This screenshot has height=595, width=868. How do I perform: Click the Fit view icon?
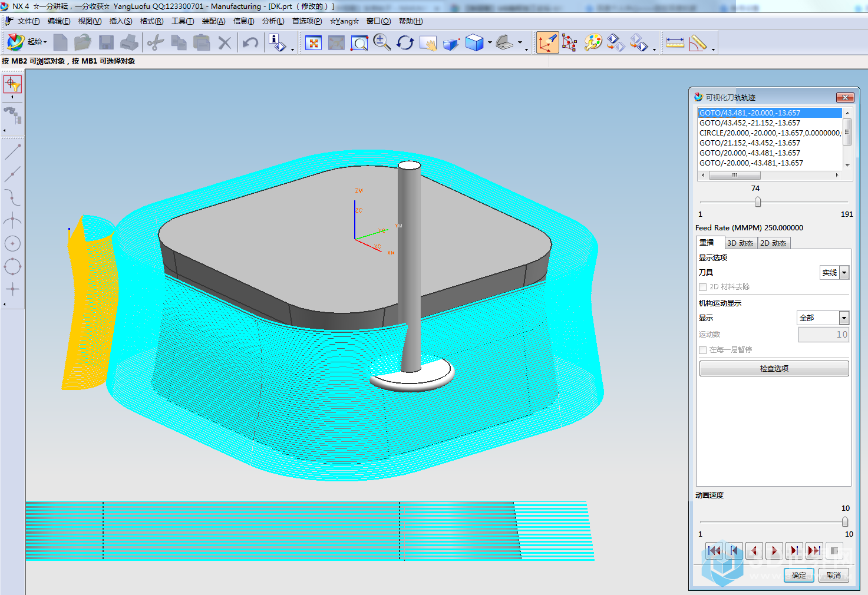[313, 43]
